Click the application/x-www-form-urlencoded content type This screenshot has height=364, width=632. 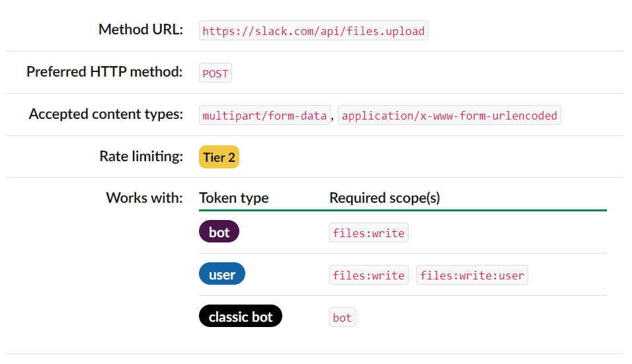click(449, 115)
